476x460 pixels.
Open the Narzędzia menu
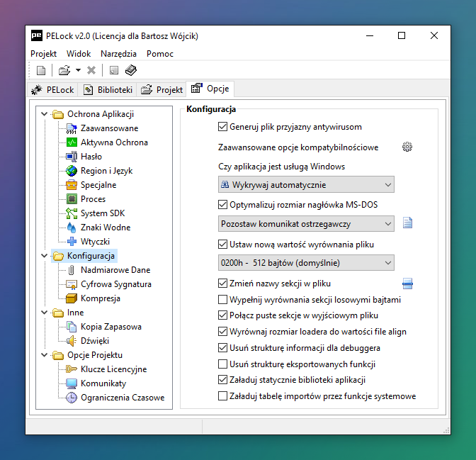pyautogui.click(x=118, y=54)
